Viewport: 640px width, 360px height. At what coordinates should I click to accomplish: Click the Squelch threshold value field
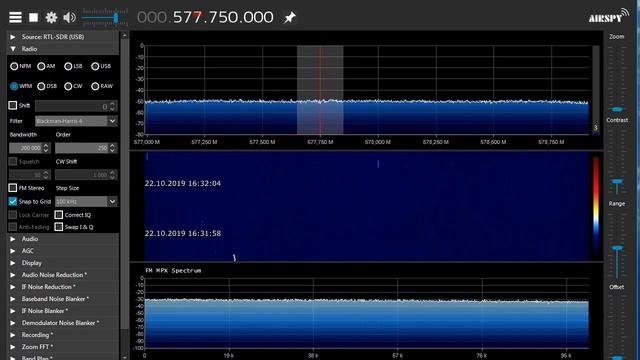point(25,175)
